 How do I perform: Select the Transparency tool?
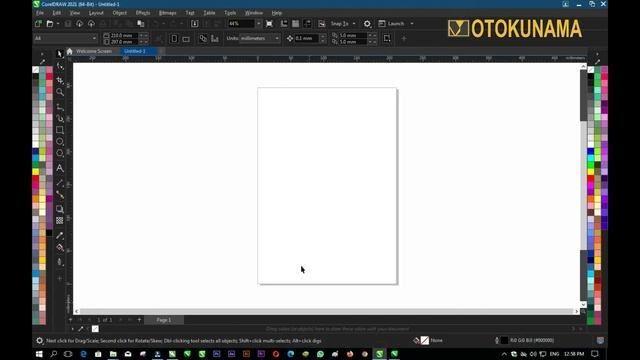pyautogui.click(x=60, y=221)
